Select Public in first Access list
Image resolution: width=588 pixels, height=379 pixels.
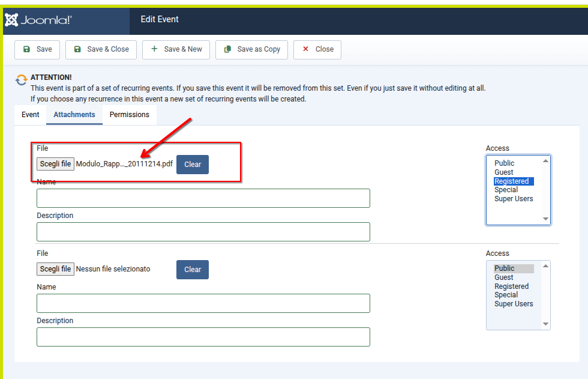504,163
